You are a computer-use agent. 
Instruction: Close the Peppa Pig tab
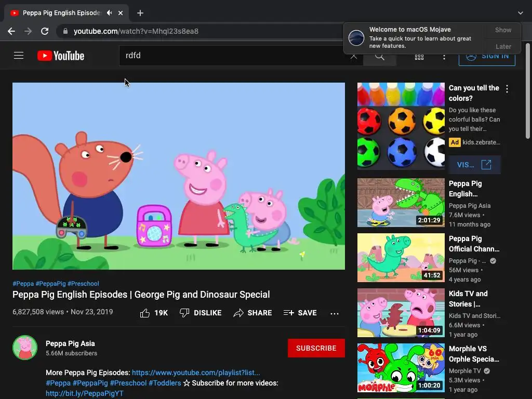point(121,13)
